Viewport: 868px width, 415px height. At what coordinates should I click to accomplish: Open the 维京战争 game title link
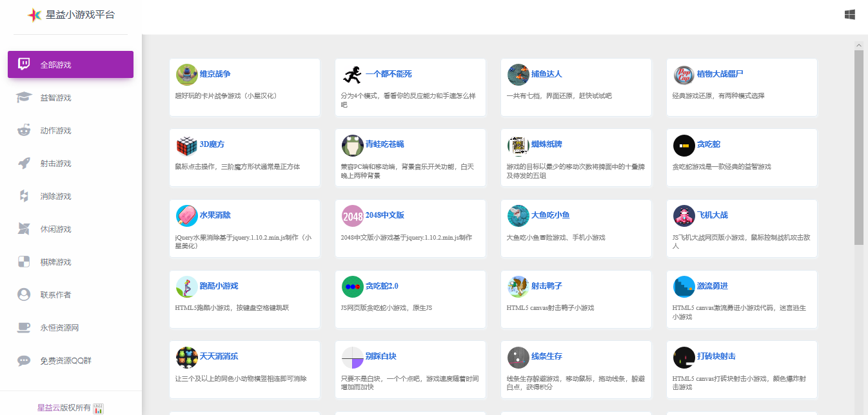click(215, 73)
